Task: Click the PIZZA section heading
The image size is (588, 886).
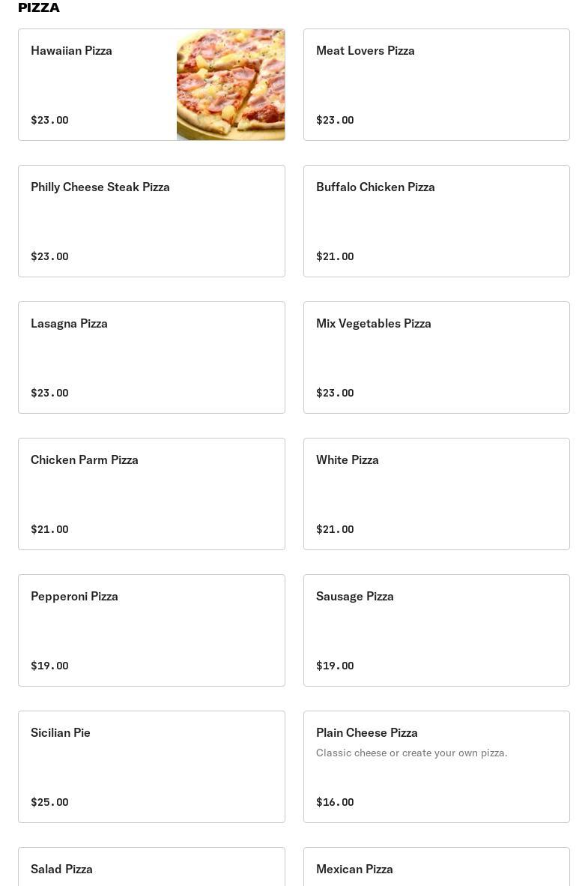Action: coord(39,7)
